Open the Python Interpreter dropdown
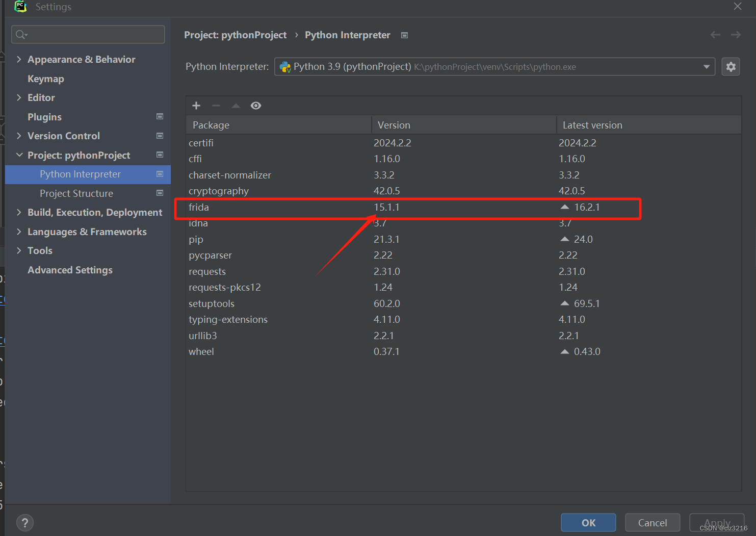The image size is (756, 536). [707, 66]
